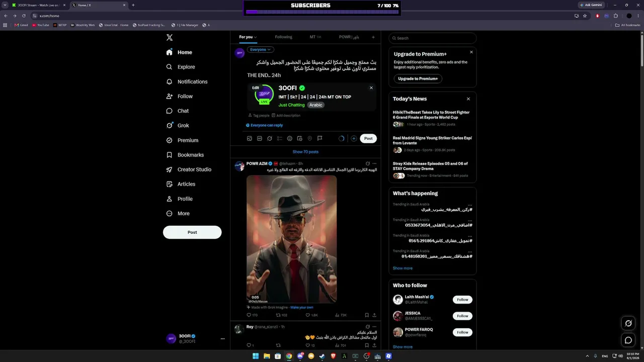Click Show 70 posts link
The image size is (644, 362).
305,152
